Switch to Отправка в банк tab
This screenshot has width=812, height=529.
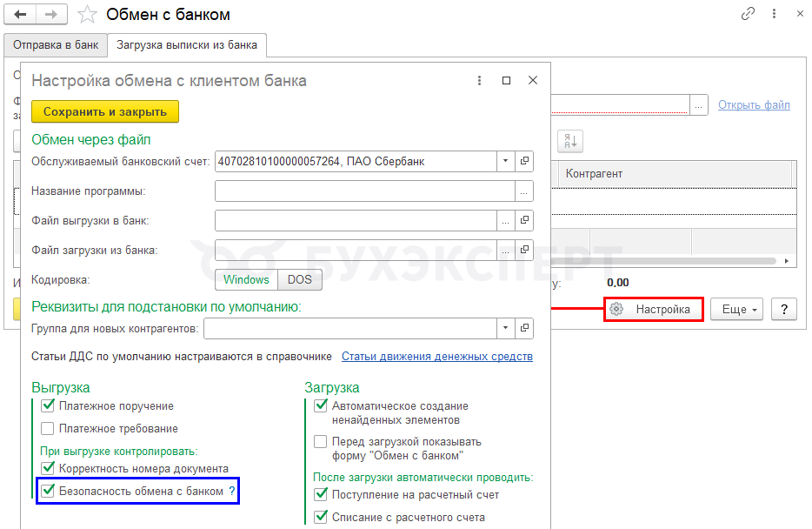pyautogui.click(x=56, y=44)
